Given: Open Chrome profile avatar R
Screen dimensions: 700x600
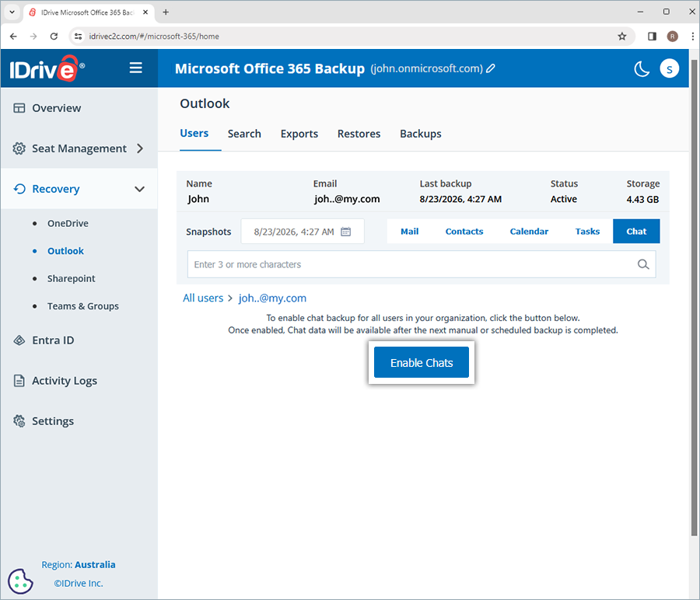Looking at the screenshot, I should [673, 36].
